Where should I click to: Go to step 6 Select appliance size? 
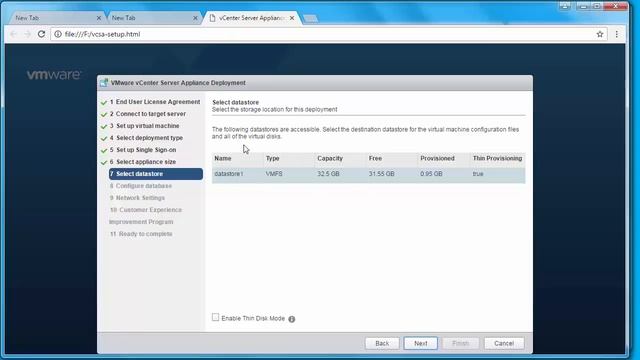(142, 162)
